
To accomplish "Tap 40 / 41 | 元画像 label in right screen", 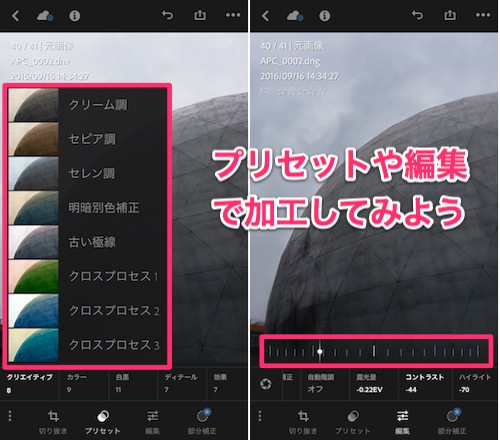I will 292,46.
